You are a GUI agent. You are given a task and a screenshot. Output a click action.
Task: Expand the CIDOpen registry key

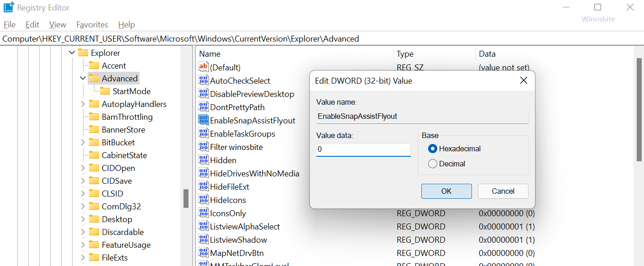coord(83,168)
